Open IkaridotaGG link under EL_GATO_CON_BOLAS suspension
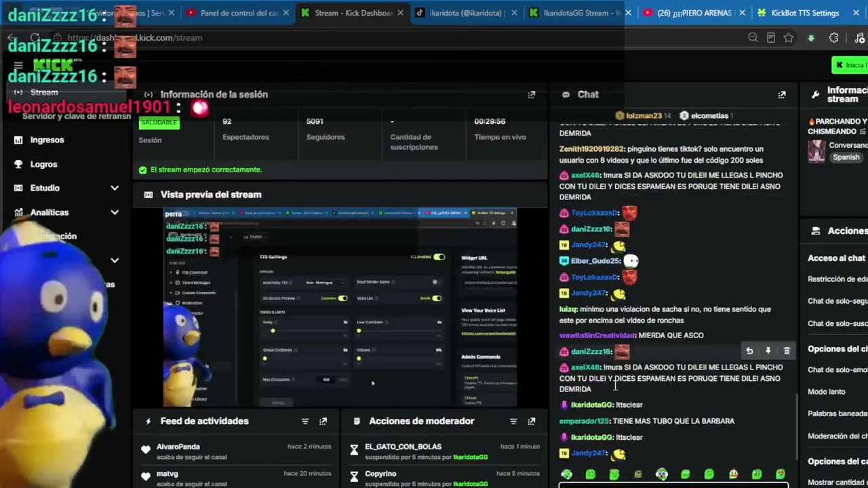868x488 pixels. click(470, 457)
